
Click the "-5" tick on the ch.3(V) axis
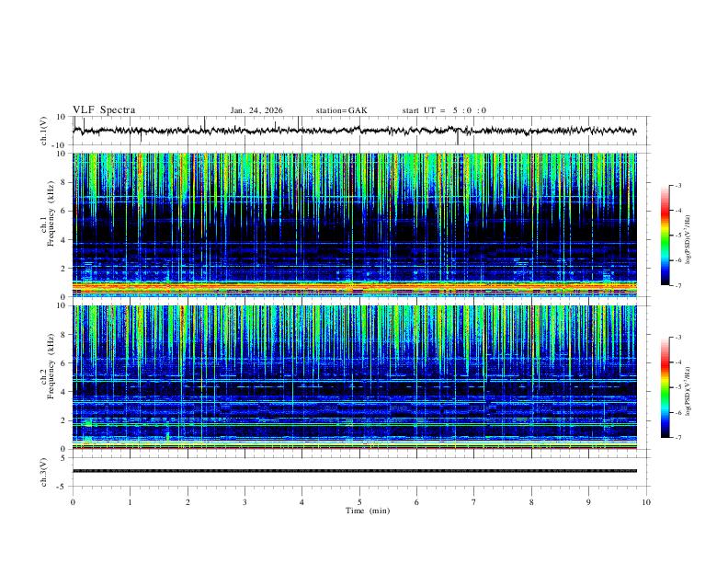pyautogui.click(x=63, y=487)
